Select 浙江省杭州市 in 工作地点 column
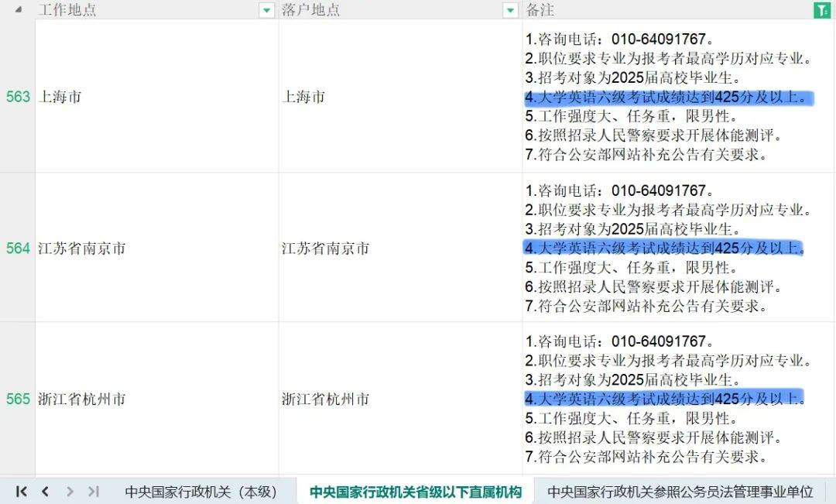836x504 pixels. 156,399
